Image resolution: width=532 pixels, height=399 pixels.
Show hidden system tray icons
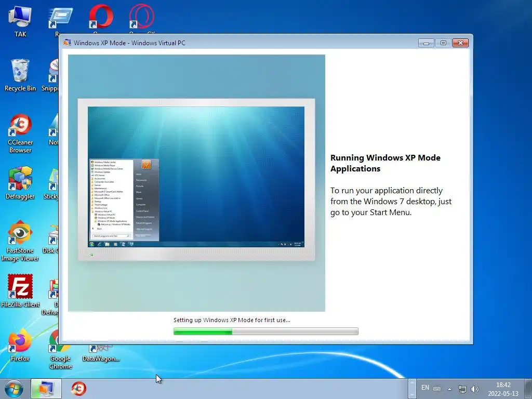click(x=449, y=389)
